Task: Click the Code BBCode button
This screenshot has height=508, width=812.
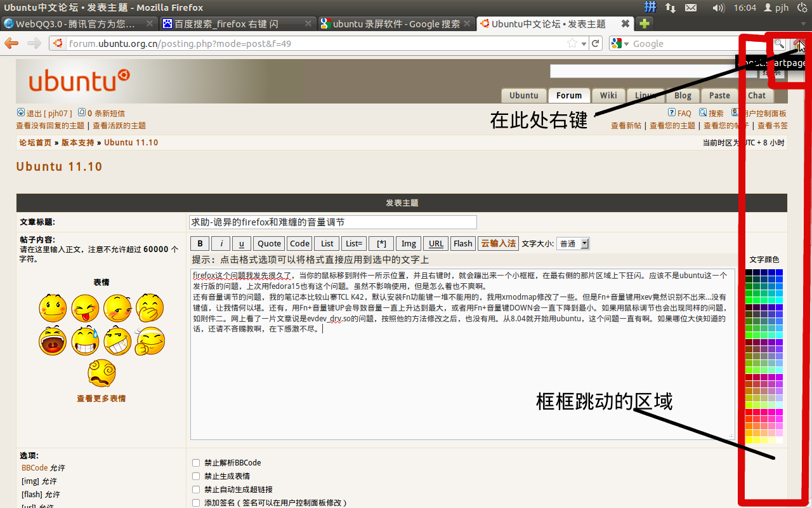Action: pyautogui.click(x=299, y=244)
